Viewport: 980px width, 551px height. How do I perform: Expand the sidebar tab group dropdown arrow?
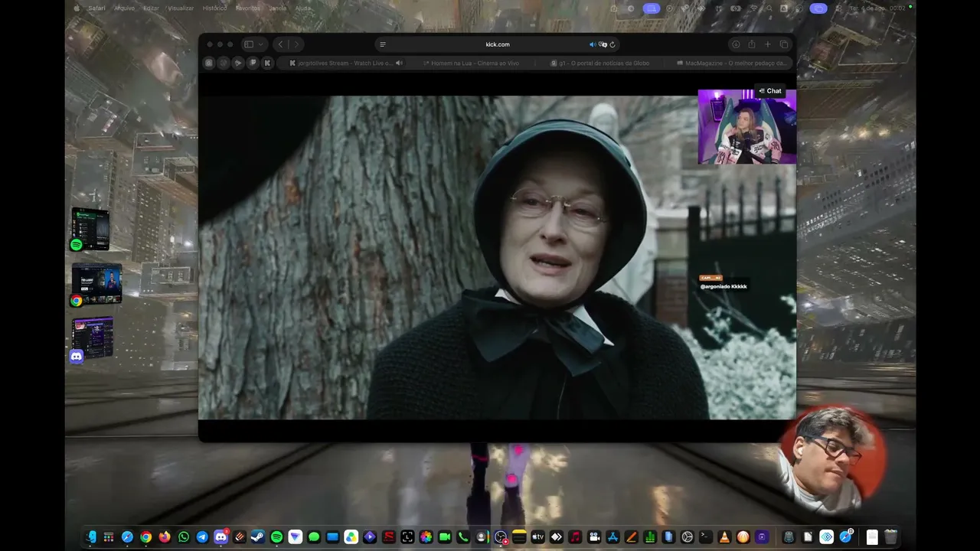coord(260,44)
